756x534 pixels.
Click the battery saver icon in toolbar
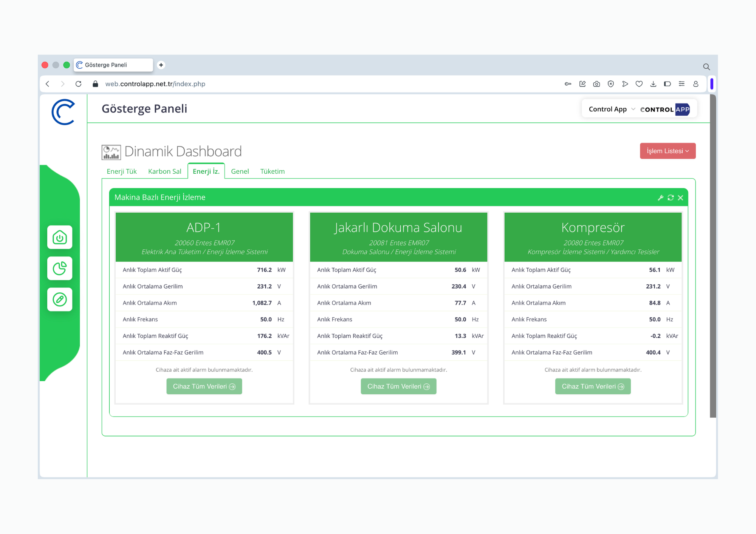click(667, 84)
